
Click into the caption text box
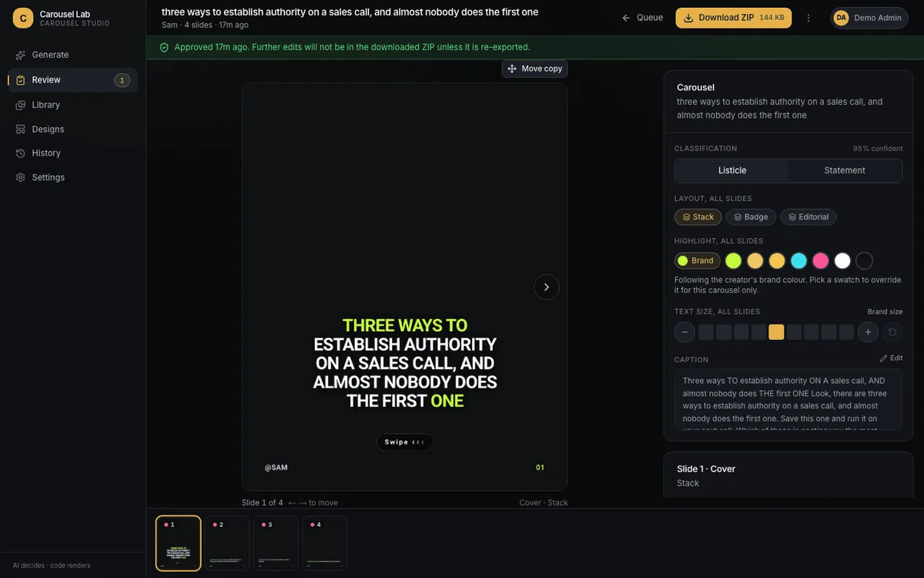(x=788, y=400)
